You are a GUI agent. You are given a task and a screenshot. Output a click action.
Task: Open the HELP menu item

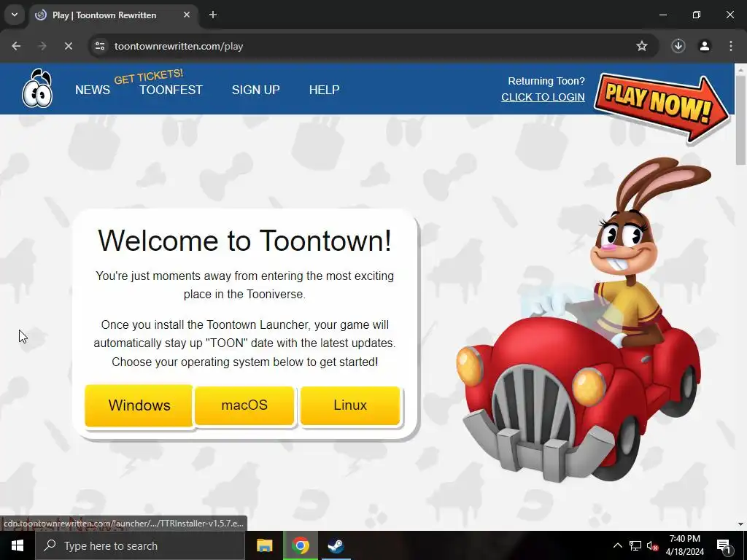tap(324, 90)
